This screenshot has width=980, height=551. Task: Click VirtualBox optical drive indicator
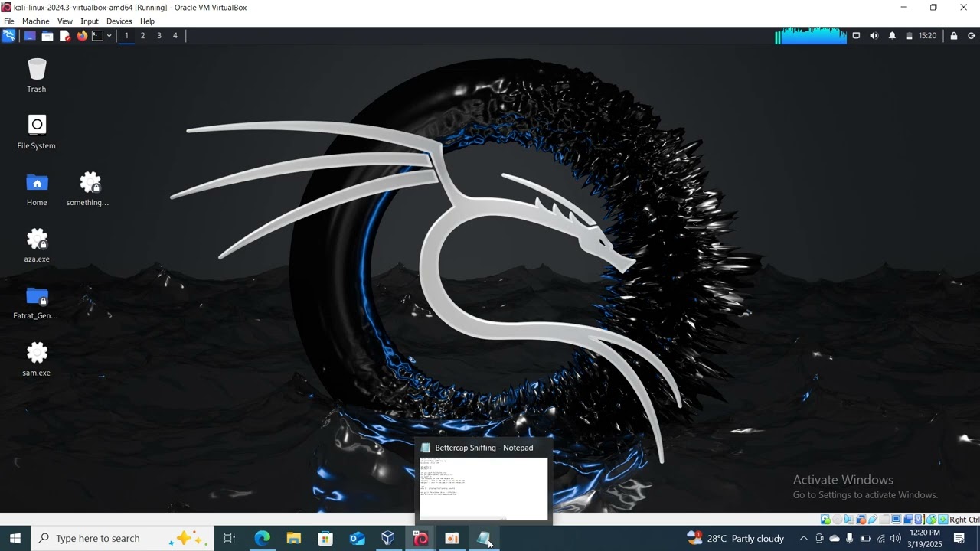point(837,520)
